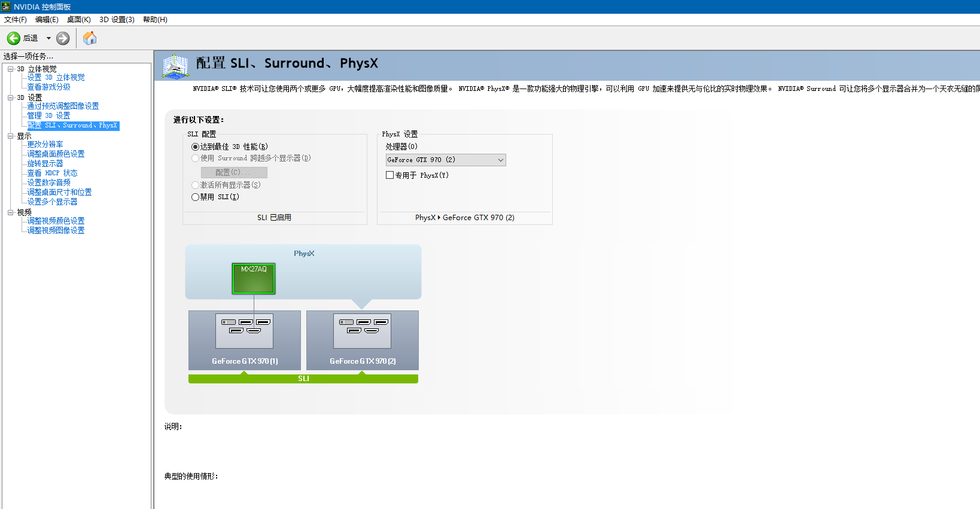The image size is (980, 509).
Task: Select 激活所有显示器 radio button
Action: click(x=195, y=185)
